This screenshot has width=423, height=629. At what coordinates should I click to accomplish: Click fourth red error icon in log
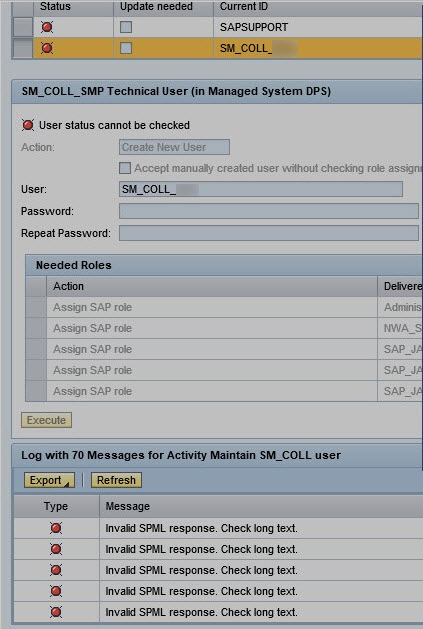56,591
